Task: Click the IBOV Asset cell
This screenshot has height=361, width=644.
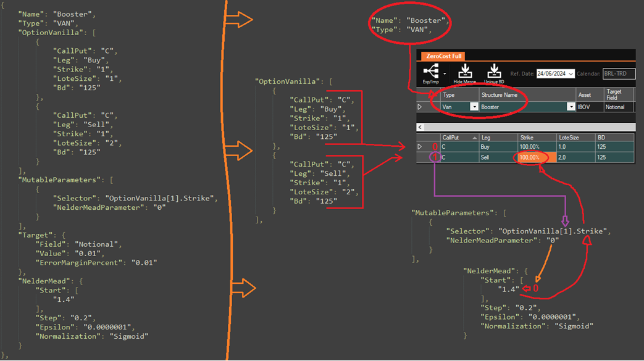Action: pyautogui.click(x=588, y=107)
